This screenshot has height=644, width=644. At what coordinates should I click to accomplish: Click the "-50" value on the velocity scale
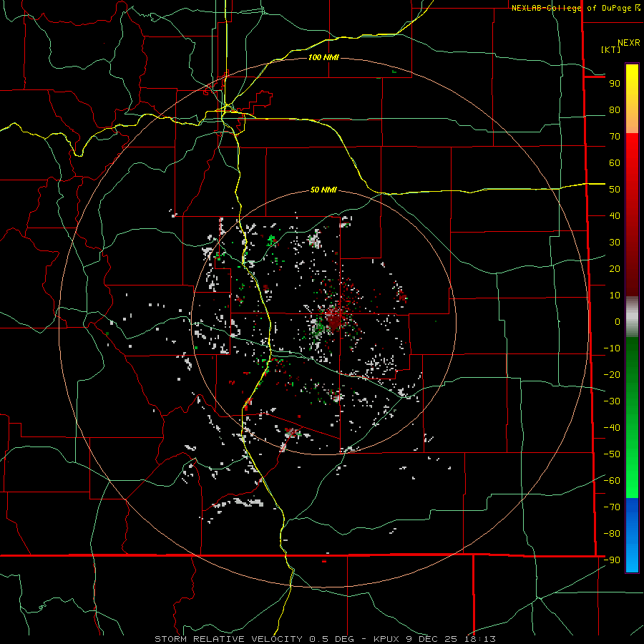612,454
